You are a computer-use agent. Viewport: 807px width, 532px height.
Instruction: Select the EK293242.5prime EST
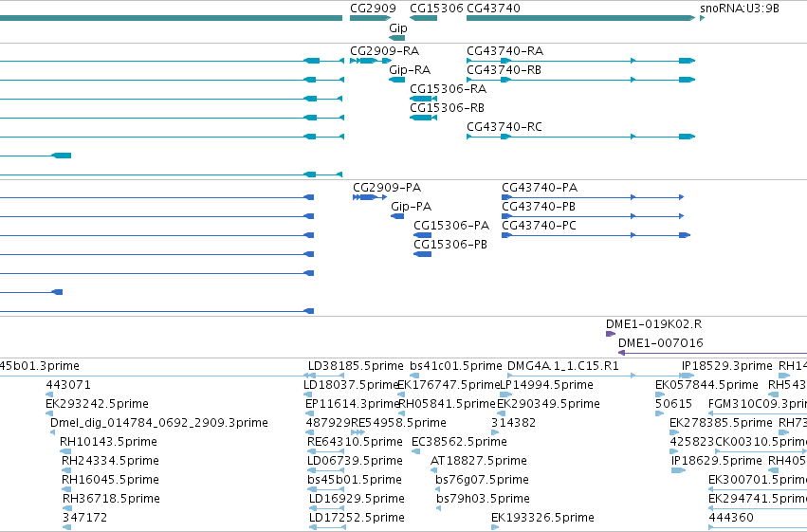click(x=97, y=404)
